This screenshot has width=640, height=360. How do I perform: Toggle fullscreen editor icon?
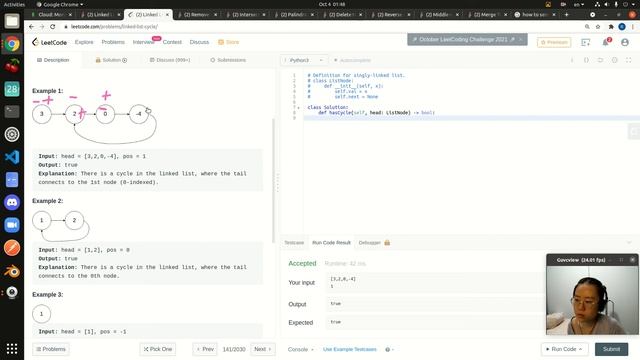tap(629, 60)
